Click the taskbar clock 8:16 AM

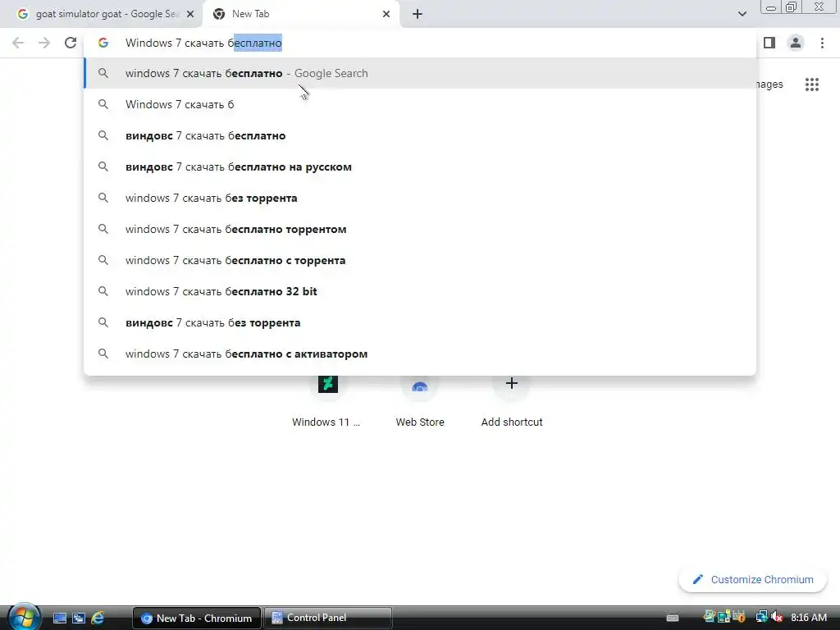[809, 618]
